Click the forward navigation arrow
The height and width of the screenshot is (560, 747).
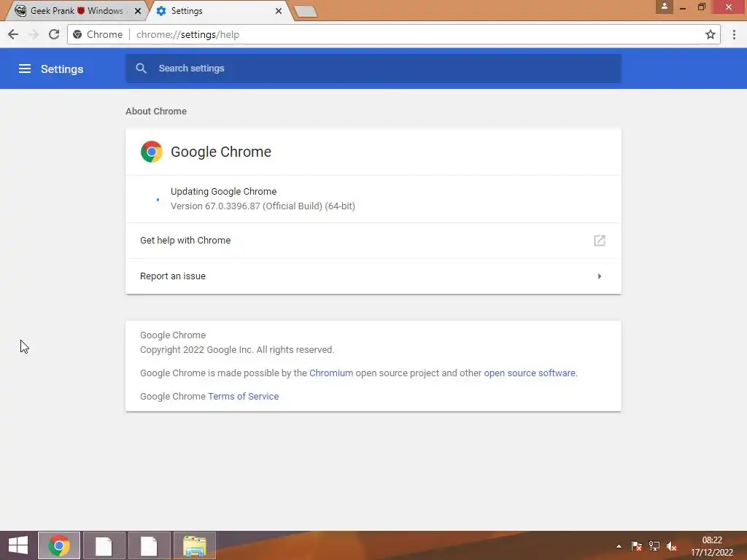(34, 34)
